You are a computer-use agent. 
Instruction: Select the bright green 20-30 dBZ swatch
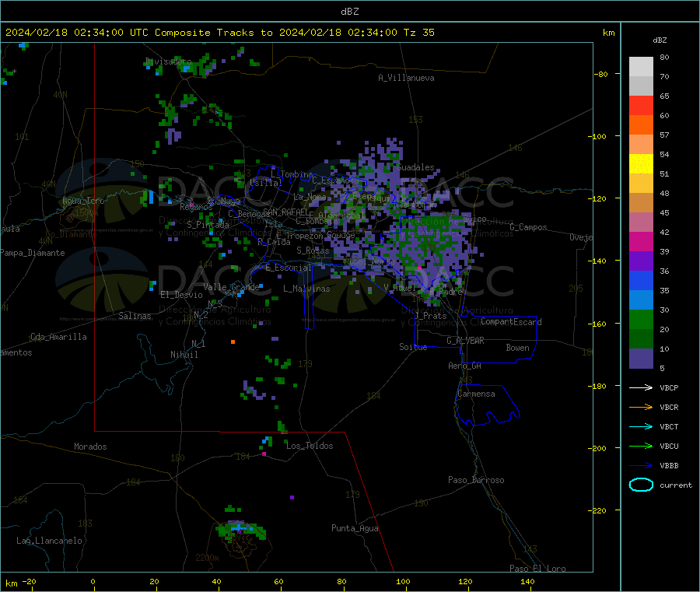click(x=641, y=319)
